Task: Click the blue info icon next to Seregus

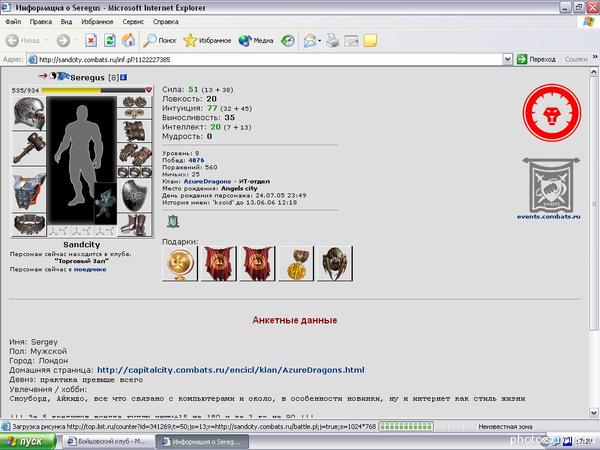Action: 123,77
